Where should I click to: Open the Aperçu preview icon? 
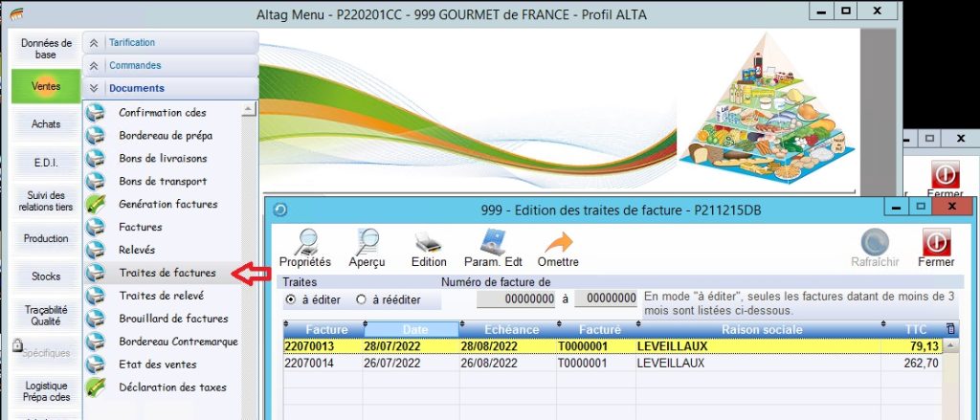click(367, 243)
